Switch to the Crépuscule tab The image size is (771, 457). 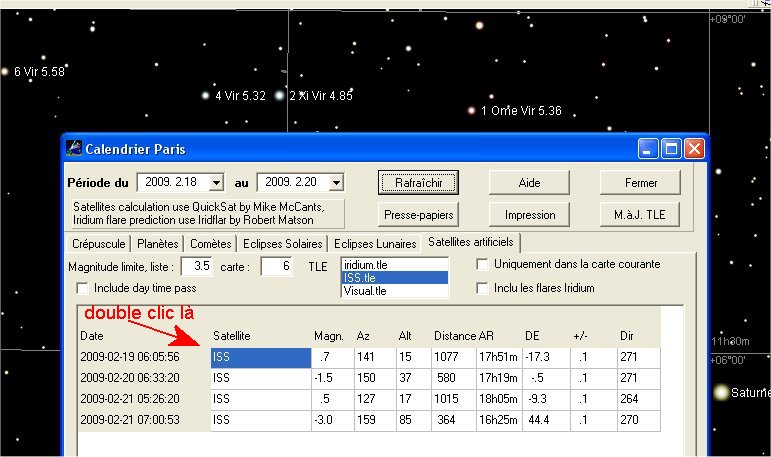[x=98, y=244]
